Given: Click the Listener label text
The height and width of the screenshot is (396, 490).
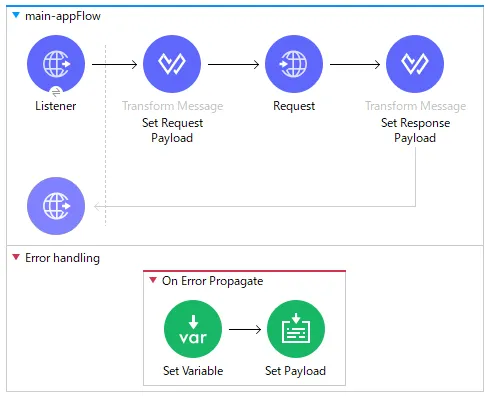Looking at the screenshot, I should (x=56, y=106).
